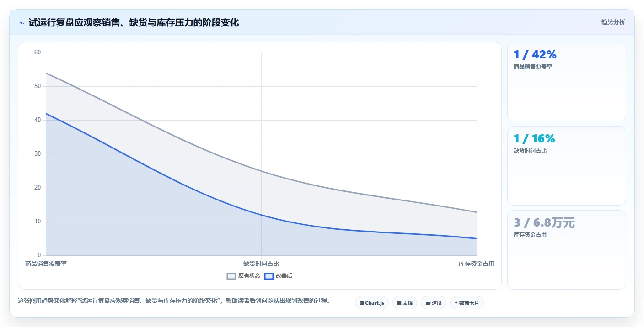
Task: Toggle the 改善后 legend item
Action: click(x=278, y=276)
